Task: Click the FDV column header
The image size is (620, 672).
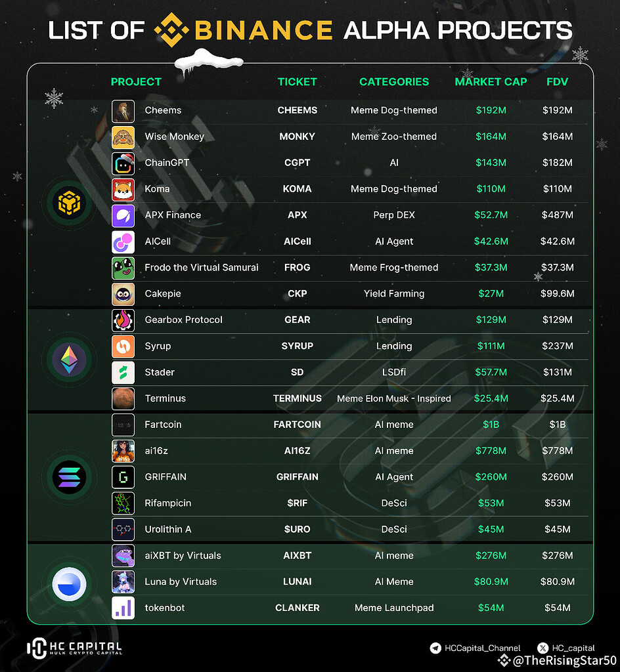Action: (558, 82)
